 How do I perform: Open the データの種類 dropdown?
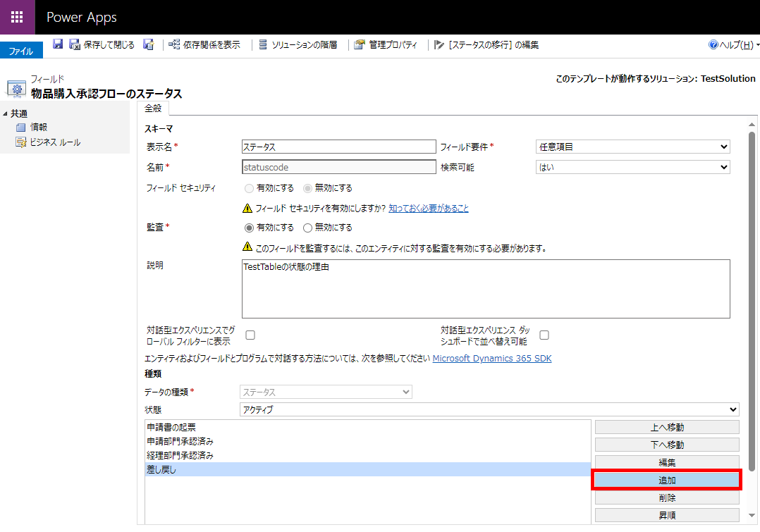(x=326, y=392)
